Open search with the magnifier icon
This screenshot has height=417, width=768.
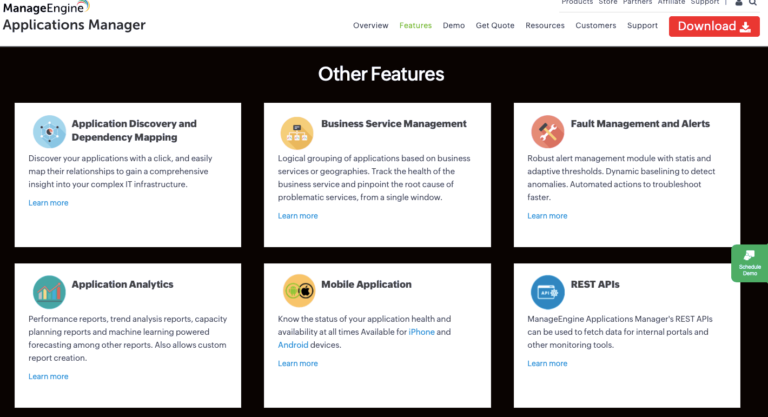[753, 2]
